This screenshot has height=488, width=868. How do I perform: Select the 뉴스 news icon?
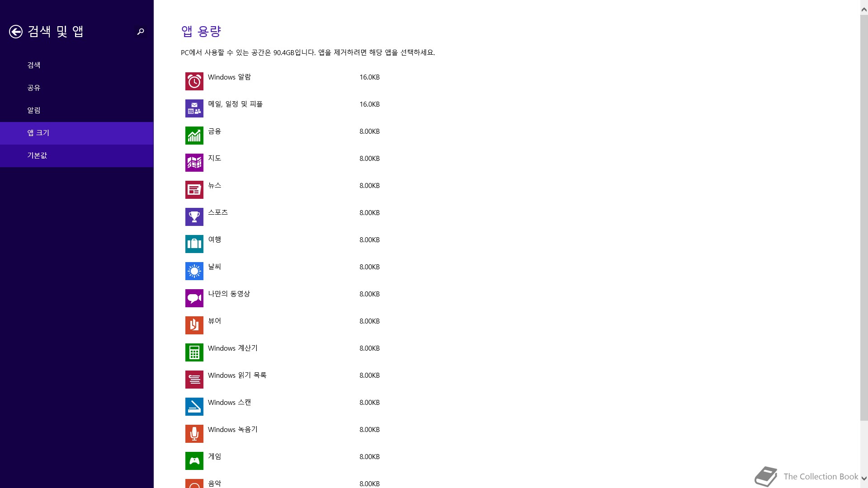194,190
